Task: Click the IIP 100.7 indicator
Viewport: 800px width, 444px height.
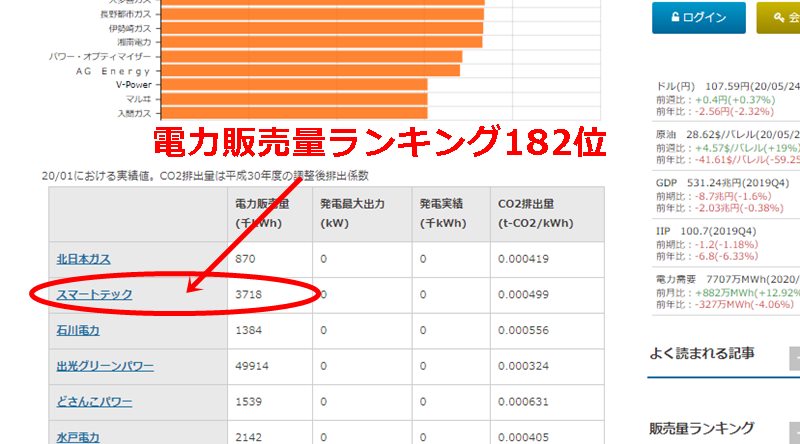Action: (706, 231)
